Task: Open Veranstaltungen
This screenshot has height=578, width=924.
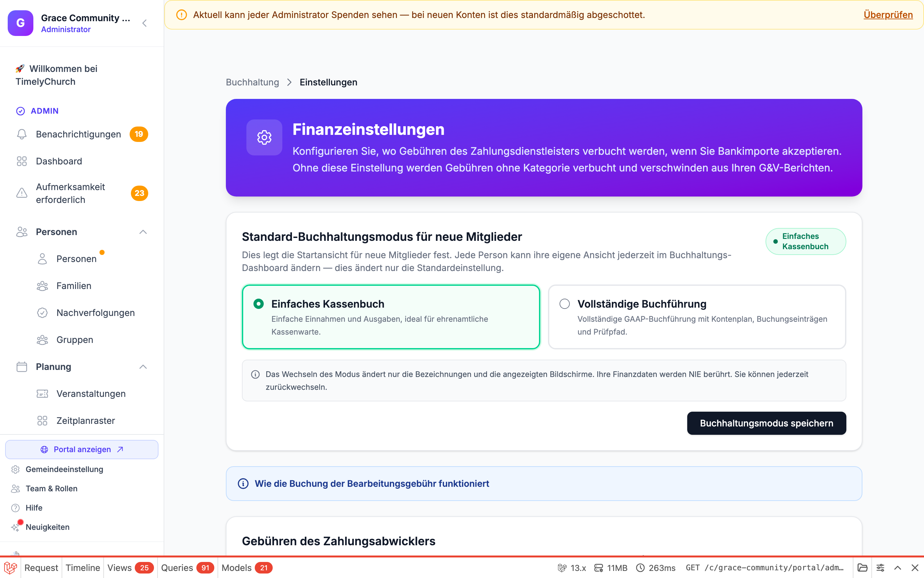Action: [x=91, y=394]
